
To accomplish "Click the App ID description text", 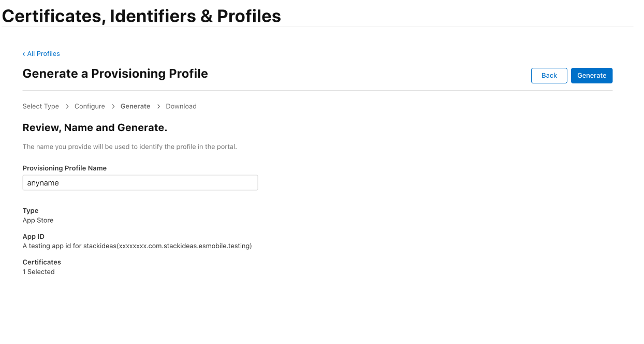I will tap(137, 246).
